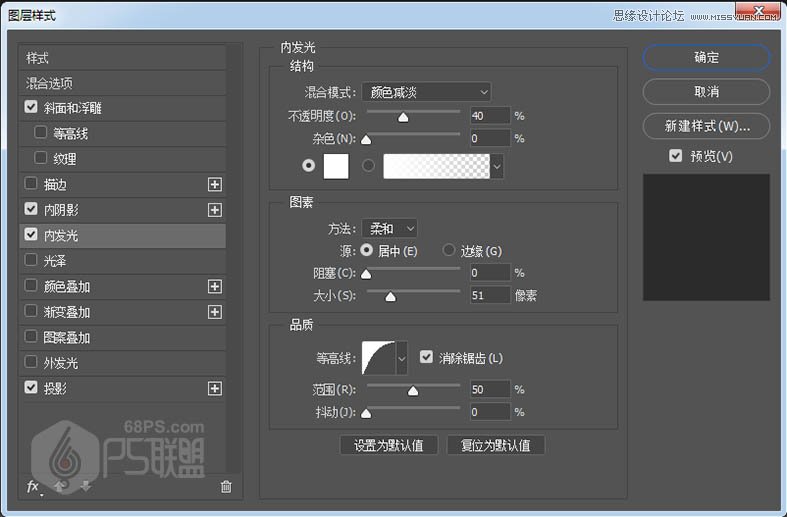Click the 确定 confirm button
The image size is (787, 517).
click(706, 58)
